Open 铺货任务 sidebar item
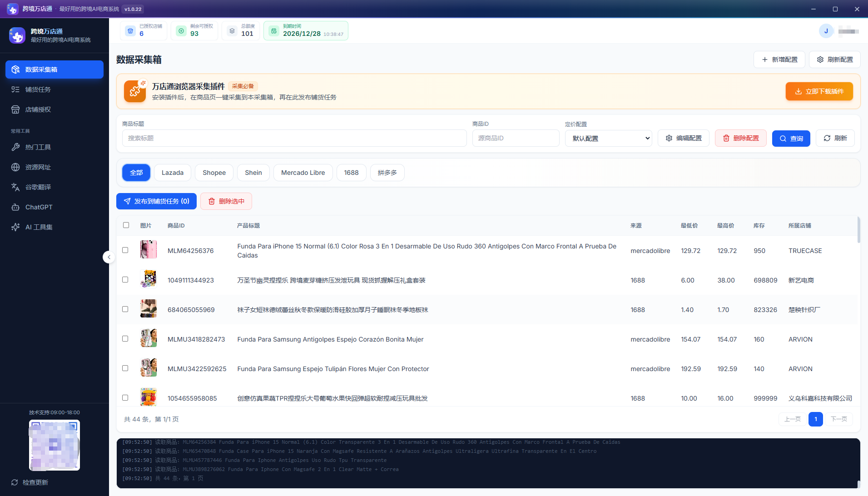This screenshot has width=868, height=496. (55, 89)
